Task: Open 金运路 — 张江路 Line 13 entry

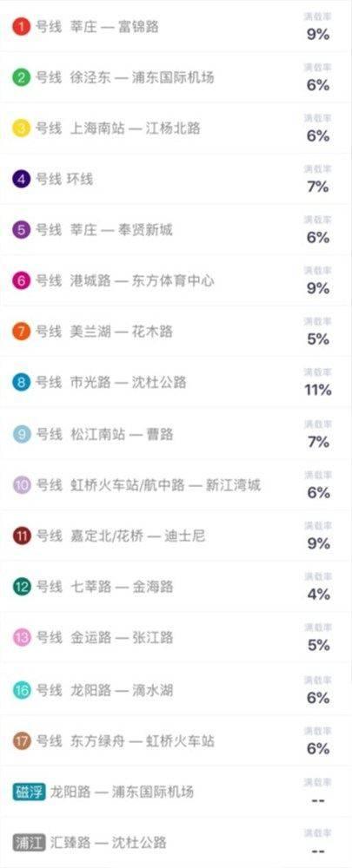Action: pyautogui.click(x=176, y=638)
